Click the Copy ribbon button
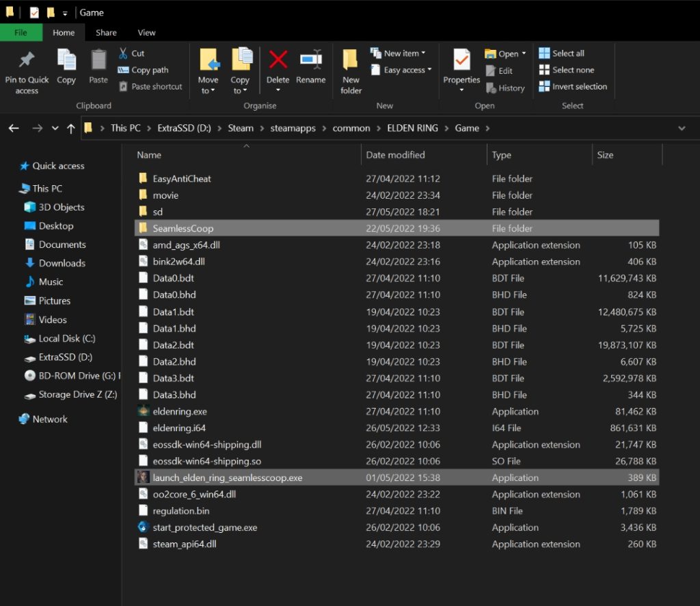700x606 pixels. (x=66, y=67)
